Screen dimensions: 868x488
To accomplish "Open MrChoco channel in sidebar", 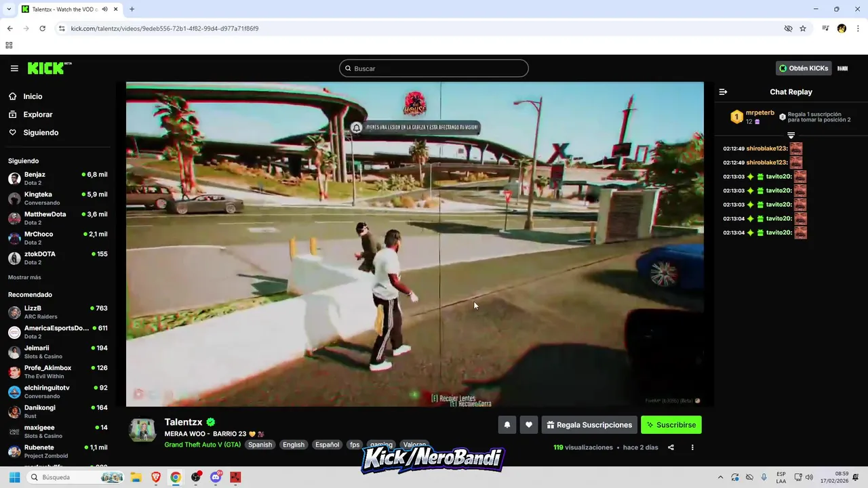I will 58,238.
